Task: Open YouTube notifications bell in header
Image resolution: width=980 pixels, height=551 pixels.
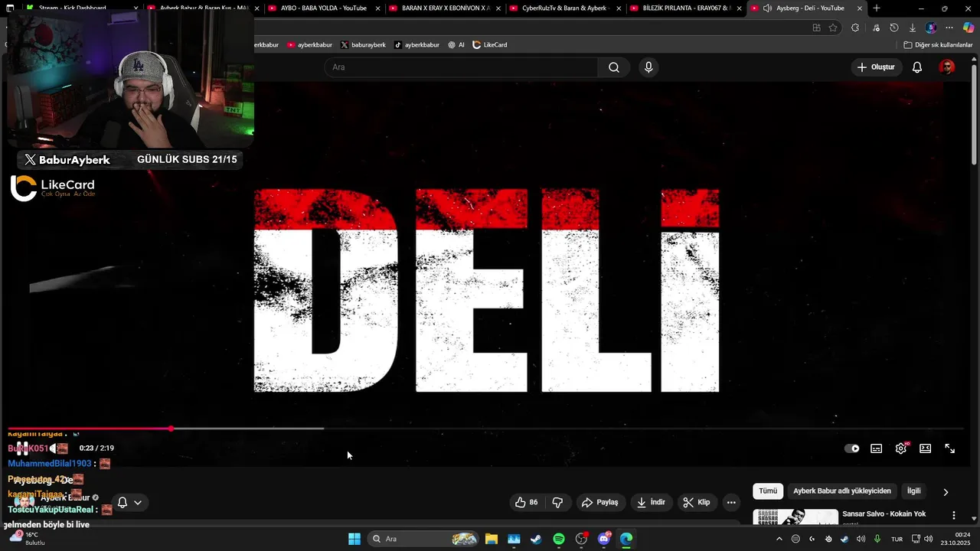Action: click(x=917, y=67)
